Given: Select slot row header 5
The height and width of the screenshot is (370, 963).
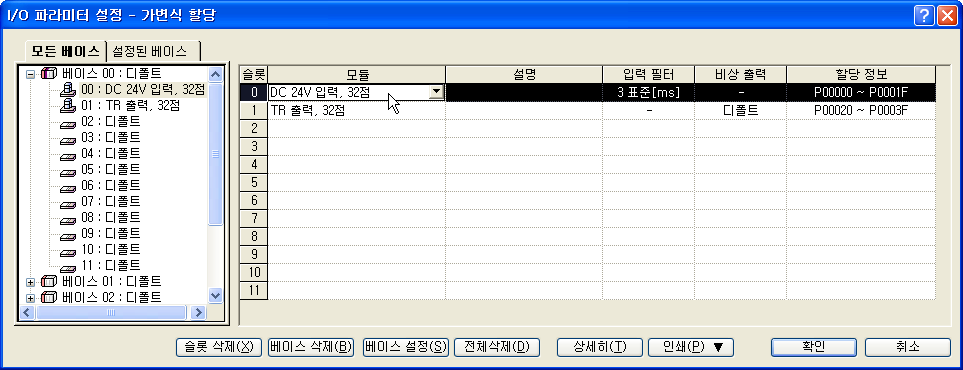Looking at the screenshot, I should (254, 183).
